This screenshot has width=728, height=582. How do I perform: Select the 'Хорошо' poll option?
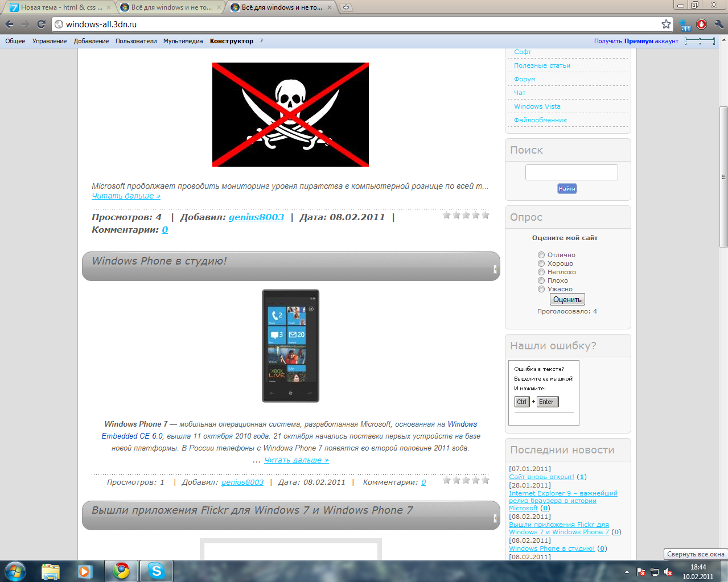pos(541,263)
